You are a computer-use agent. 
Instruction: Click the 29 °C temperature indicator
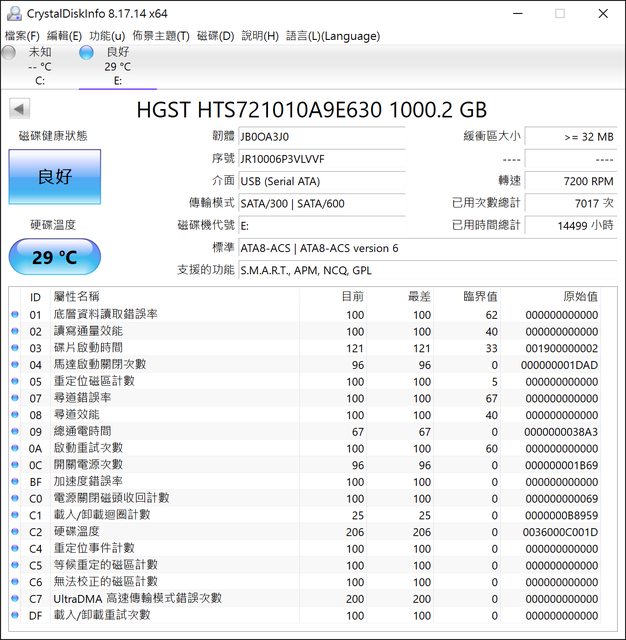point(55,257)
